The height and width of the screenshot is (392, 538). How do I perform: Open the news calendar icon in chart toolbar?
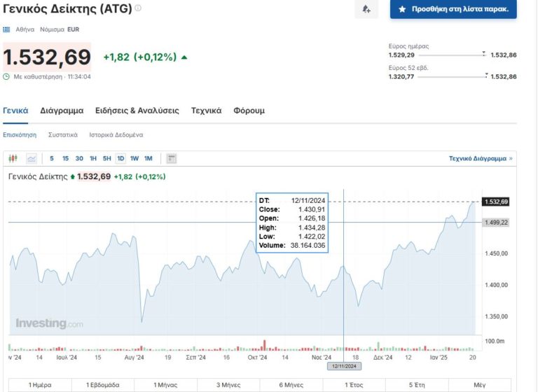172,159
